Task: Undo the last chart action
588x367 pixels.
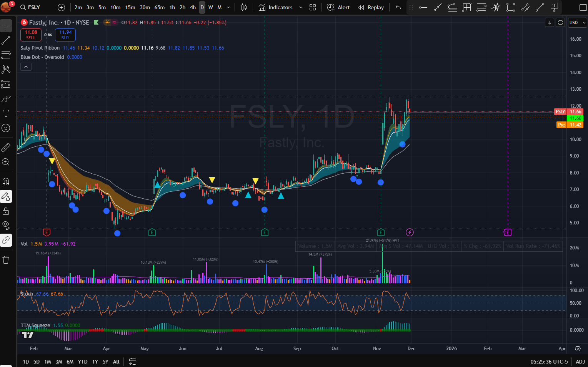Action: [398, 7]
